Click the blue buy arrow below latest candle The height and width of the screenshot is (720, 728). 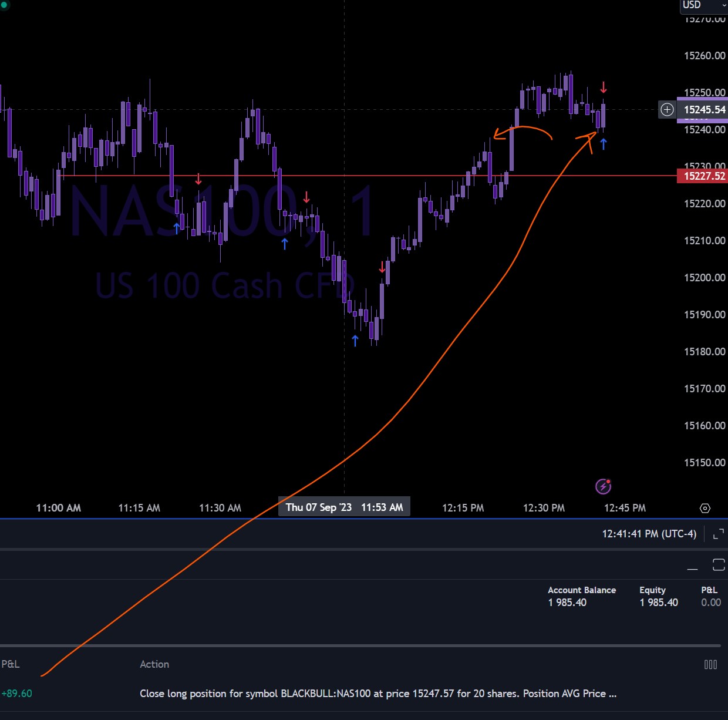pyautogui.click(x=604, y=144)
